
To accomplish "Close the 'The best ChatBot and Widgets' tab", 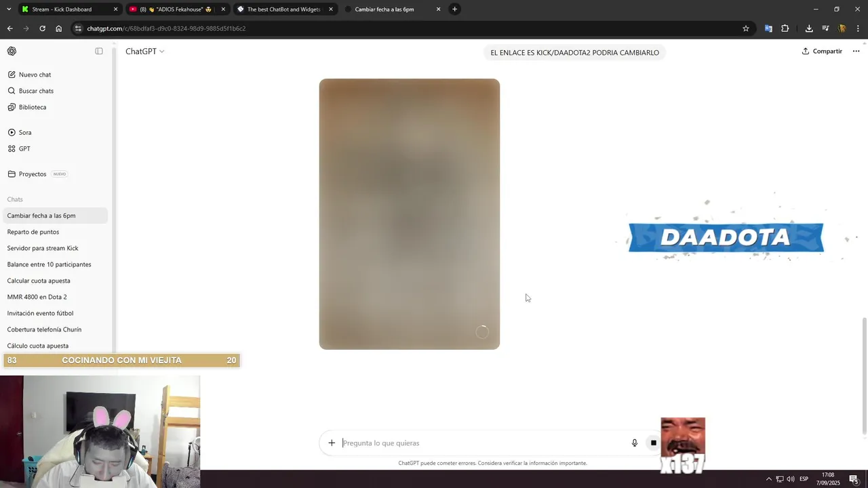I will (331, 9).
